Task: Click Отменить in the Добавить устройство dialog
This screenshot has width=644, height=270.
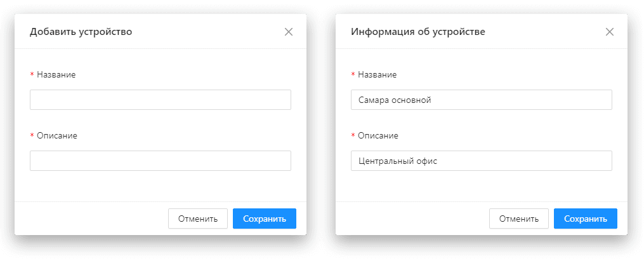Action: click(198, 219)
